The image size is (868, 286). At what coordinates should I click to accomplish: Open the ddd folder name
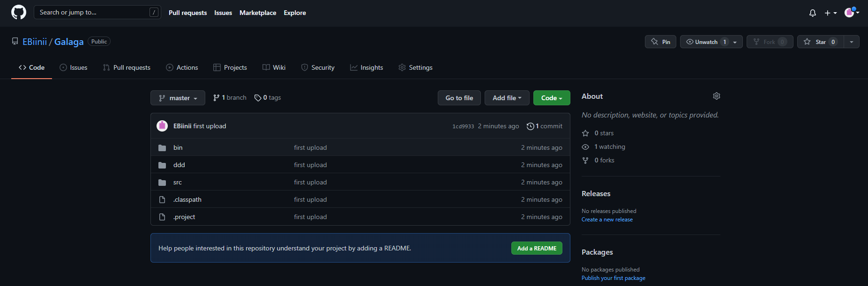pos(179,165)
